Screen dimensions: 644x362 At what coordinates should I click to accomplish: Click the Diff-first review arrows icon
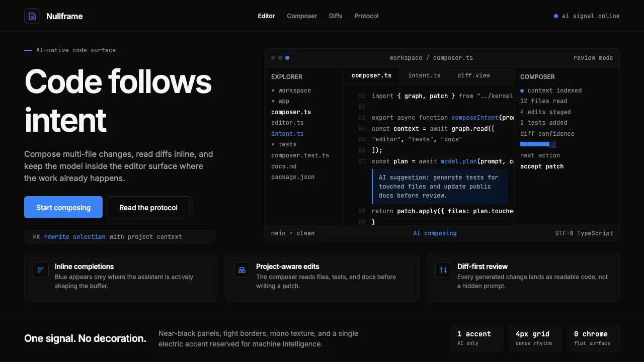pos(443,270)
